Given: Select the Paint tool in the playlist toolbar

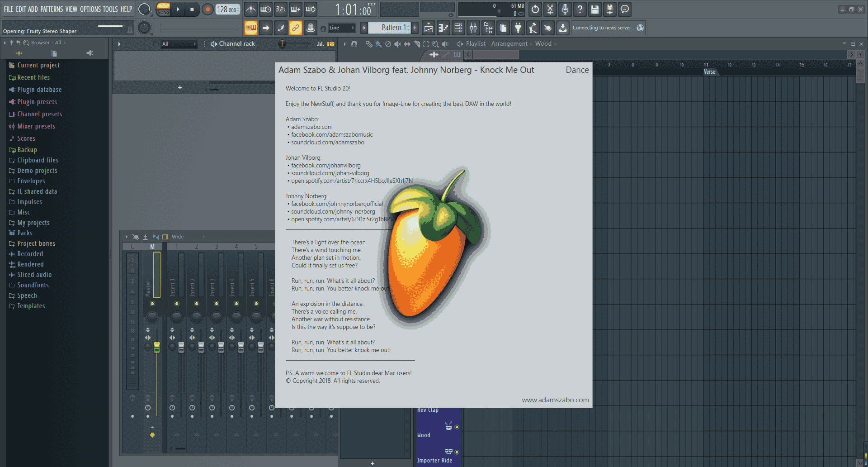Looking at the screenshot, I should point(378,44).
